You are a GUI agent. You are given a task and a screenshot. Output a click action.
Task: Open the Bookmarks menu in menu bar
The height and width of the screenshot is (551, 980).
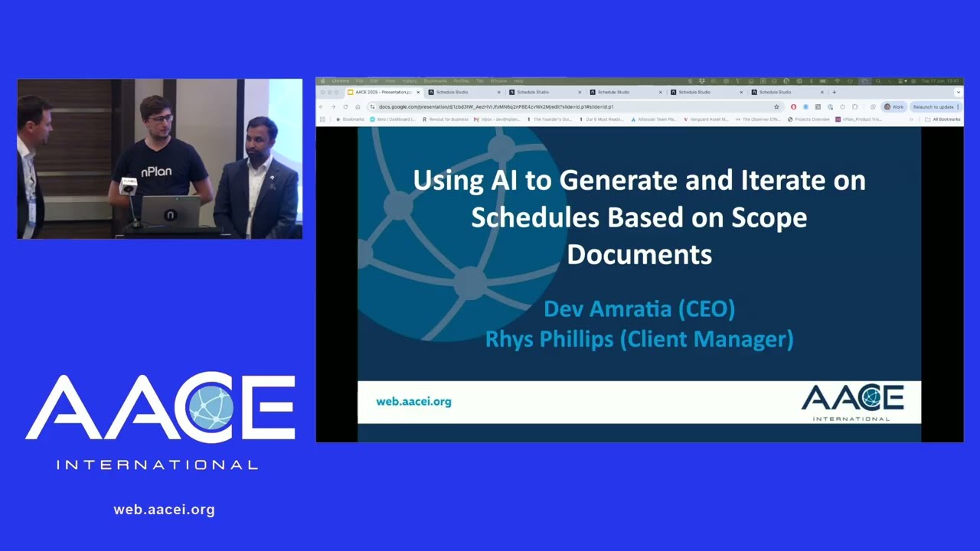point(436,81)
